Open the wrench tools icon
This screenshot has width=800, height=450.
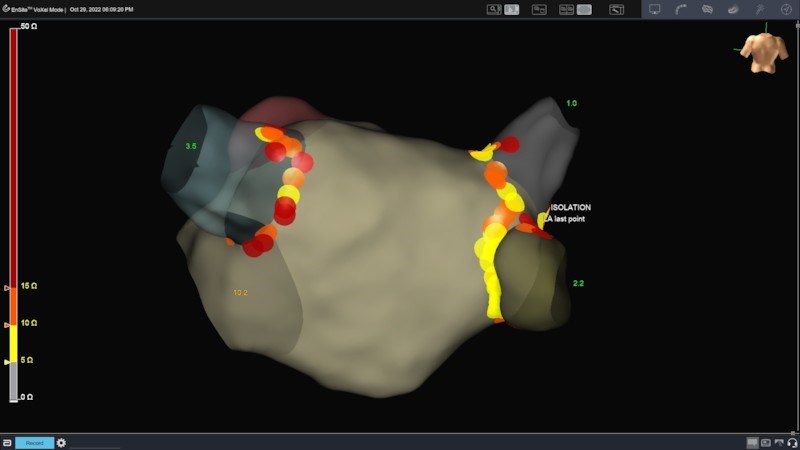tap(758, 9)
